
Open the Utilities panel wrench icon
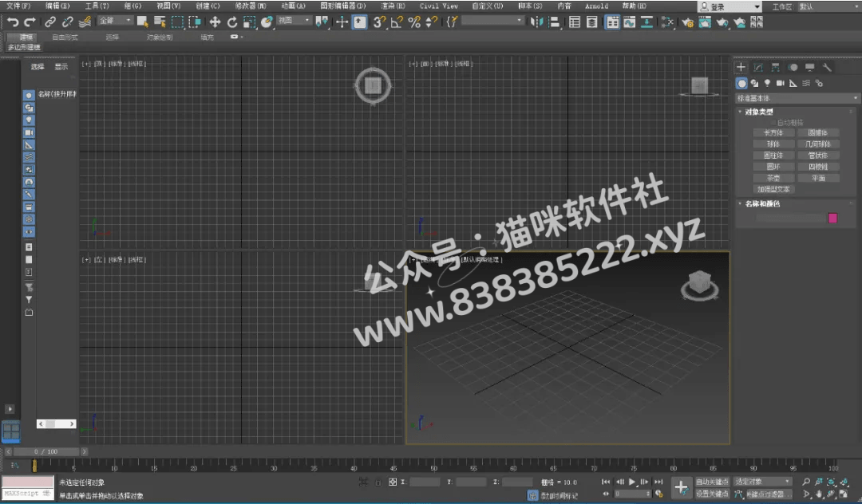coord(827,67)
